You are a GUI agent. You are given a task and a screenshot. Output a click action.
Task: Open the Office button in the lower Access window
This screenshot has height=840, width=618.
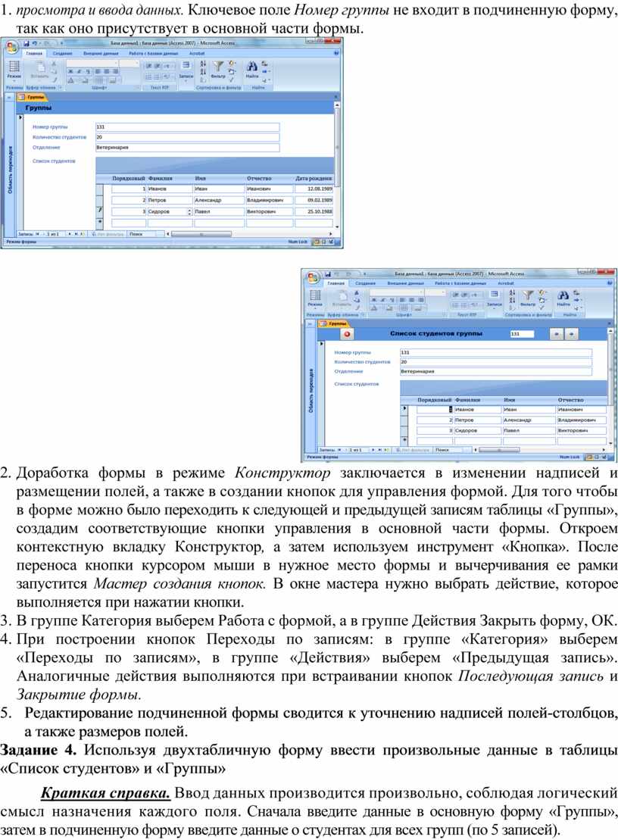(x=313, y=279)
